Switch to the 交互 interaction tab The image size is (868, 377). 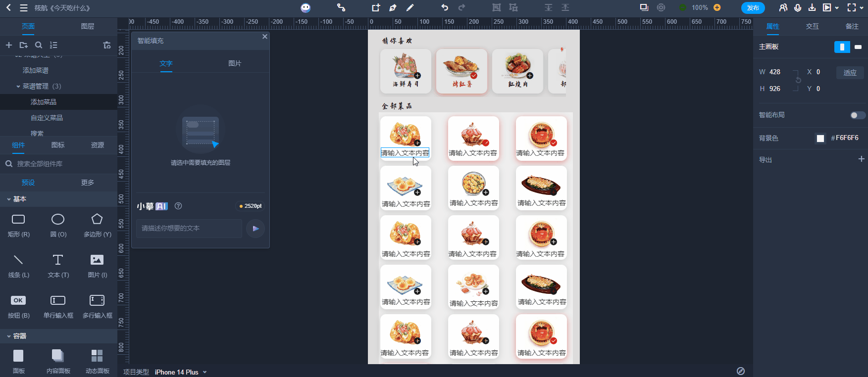pyautogui.click(x=812, y=26)
